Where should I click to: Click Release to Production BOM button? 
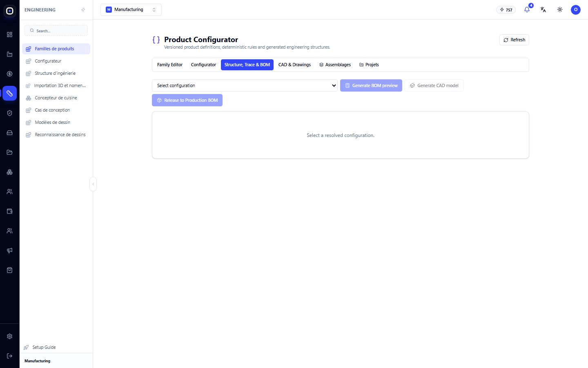187,100
